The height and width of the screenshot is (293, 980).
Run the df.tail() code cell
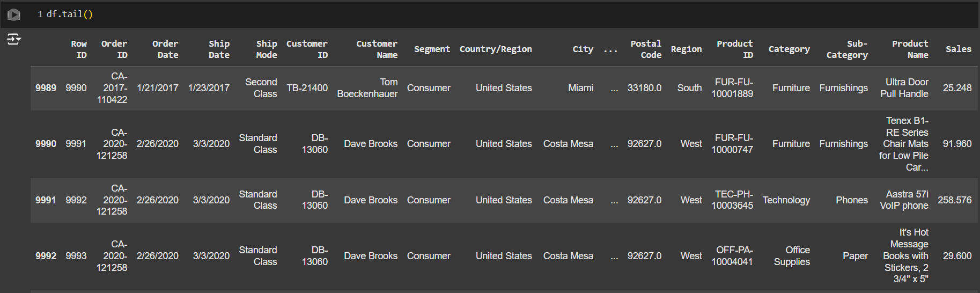tap(14, 14)
